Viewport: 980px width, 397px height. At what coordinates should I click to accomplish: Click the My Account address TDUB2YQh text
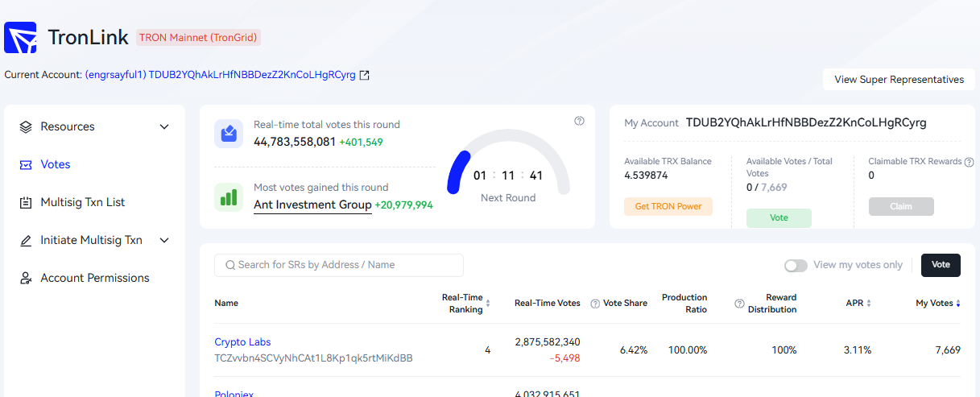coord(806,123)
